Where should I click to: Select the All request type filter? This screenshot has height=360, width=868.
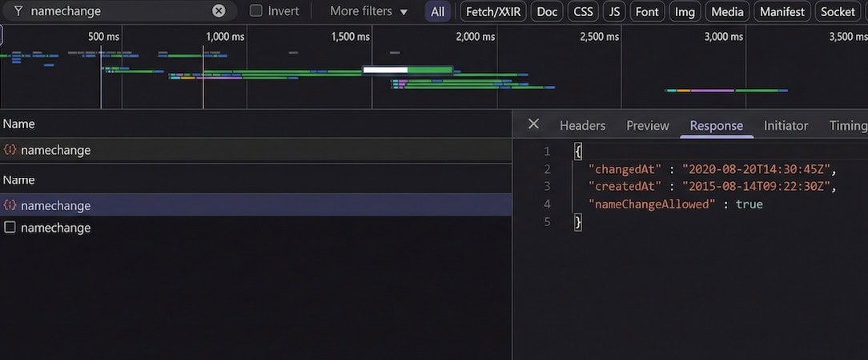pyautogui.click(x=437, y=11)
